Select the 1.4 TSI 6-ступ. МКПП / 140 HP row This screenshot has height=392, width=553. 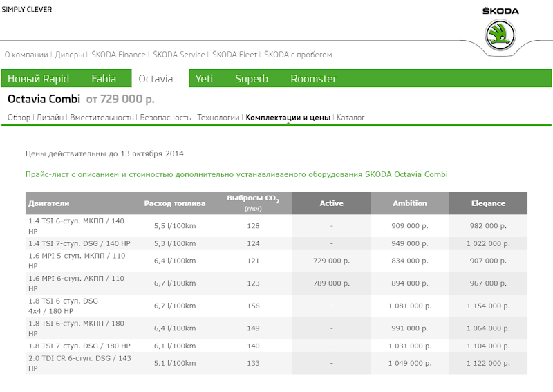(276, 226)
